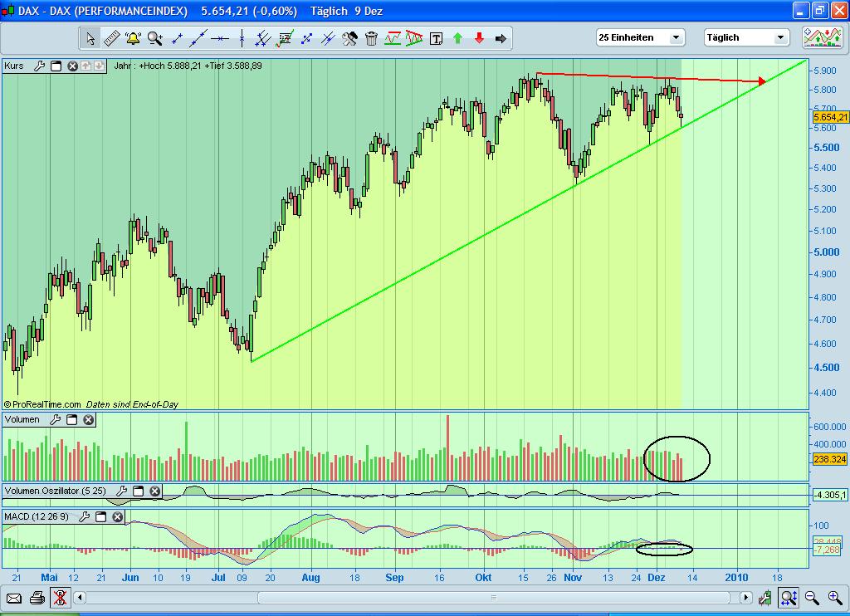Close the Volumen Oszillator panel

pyautogui.click(x=154, y=491)
